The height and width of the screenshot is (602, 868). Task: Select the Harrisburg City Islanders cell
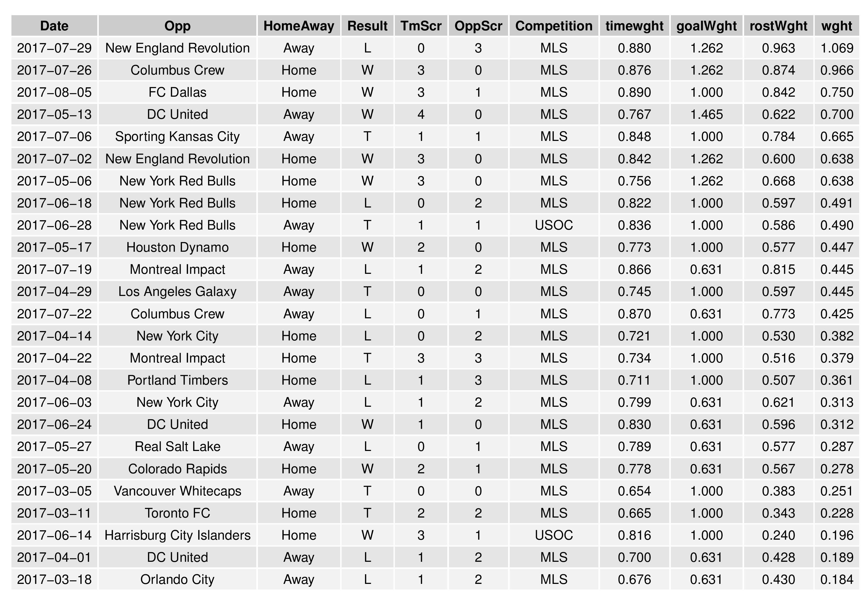pos(177,535)
